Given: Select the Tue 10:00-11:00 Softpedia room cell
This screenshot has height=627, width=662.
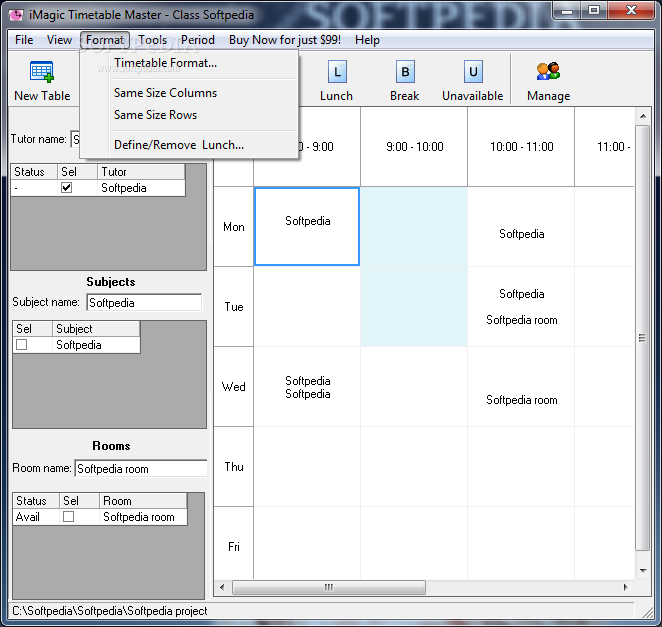Looking at the screenshot, I should 521,307.
